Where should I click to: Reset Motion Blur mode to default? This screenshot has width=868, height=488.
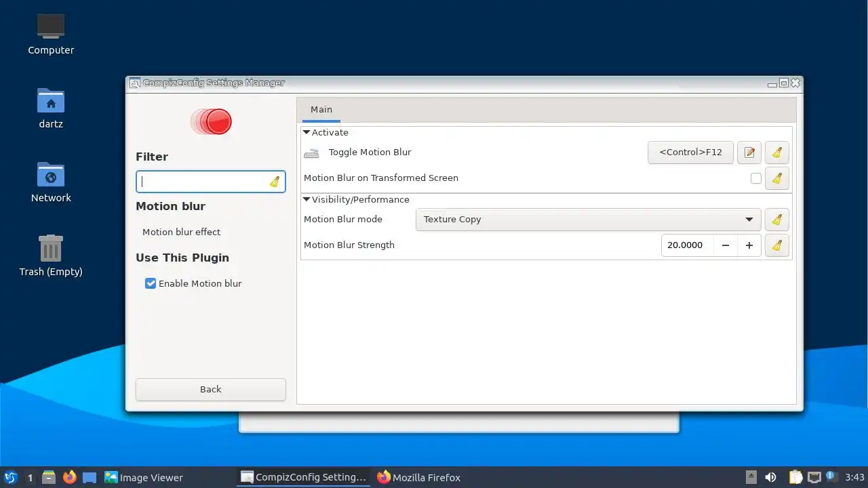[777, 220]
